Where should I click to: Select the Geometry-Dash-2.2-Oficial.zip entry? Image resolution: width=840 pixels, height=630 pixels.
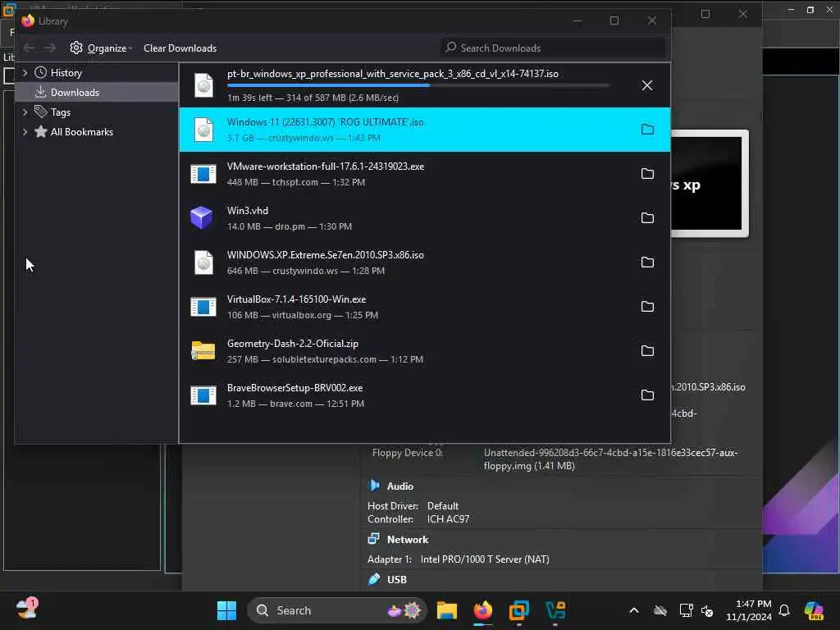(424, 351)
